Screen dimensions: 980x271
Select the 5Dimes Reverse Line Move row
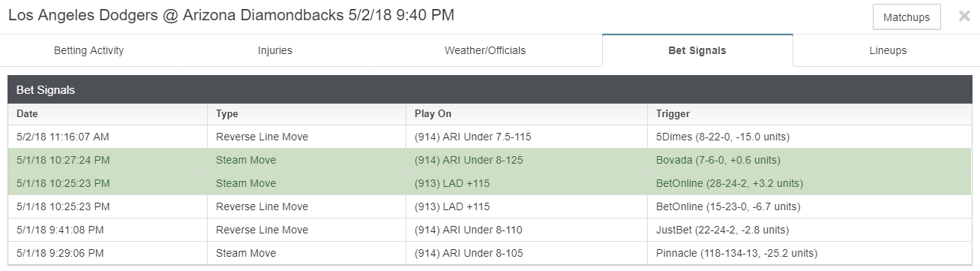[x=490, y=137]
